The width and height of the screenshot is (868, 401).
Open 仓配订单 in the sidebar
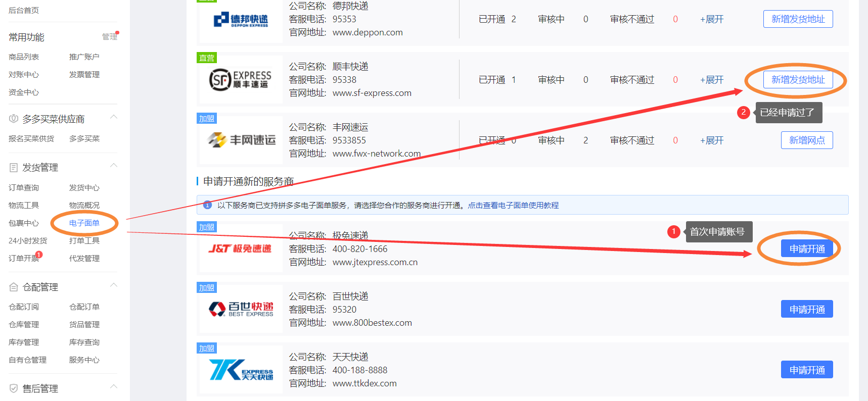tap(84, 307)
